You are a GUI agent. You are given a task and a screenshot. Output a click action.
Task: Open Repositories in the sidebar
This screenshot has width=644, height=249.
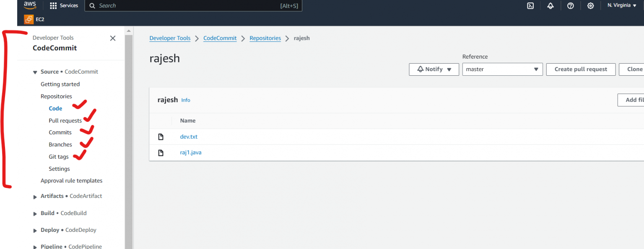[56, 96]
